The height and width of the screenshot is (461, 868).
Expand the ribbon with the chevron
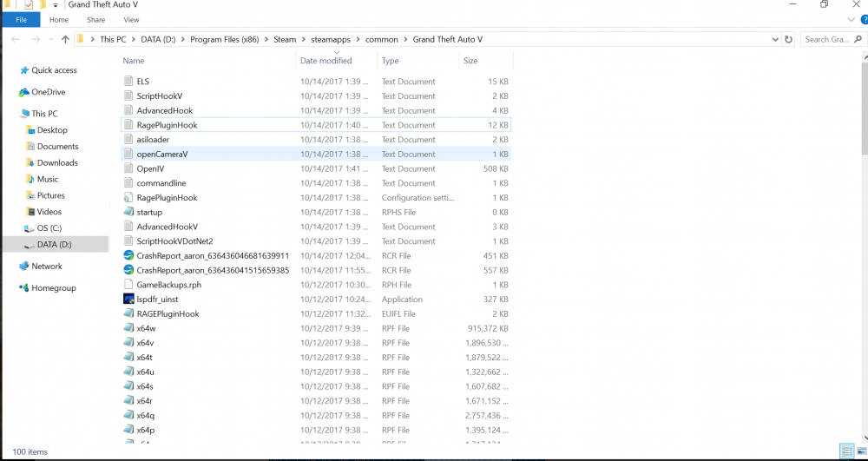[x=852, y=20]
